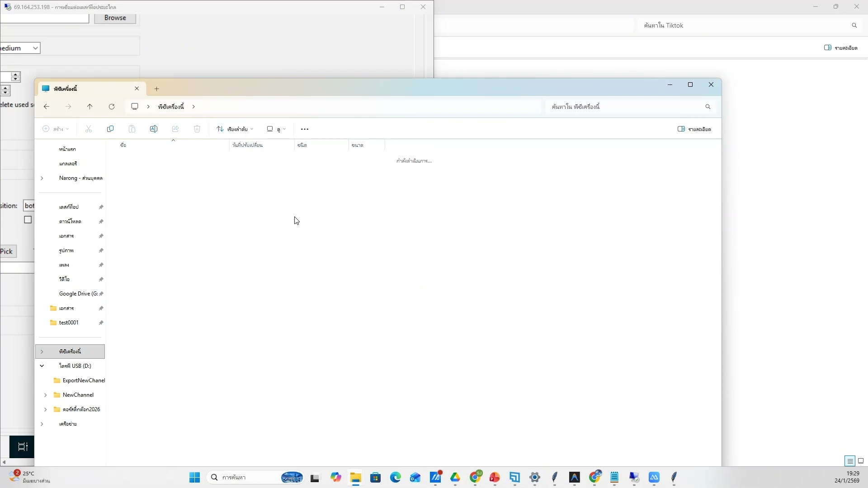Switch to large thumbnails view icon

(x=861, y=461)
